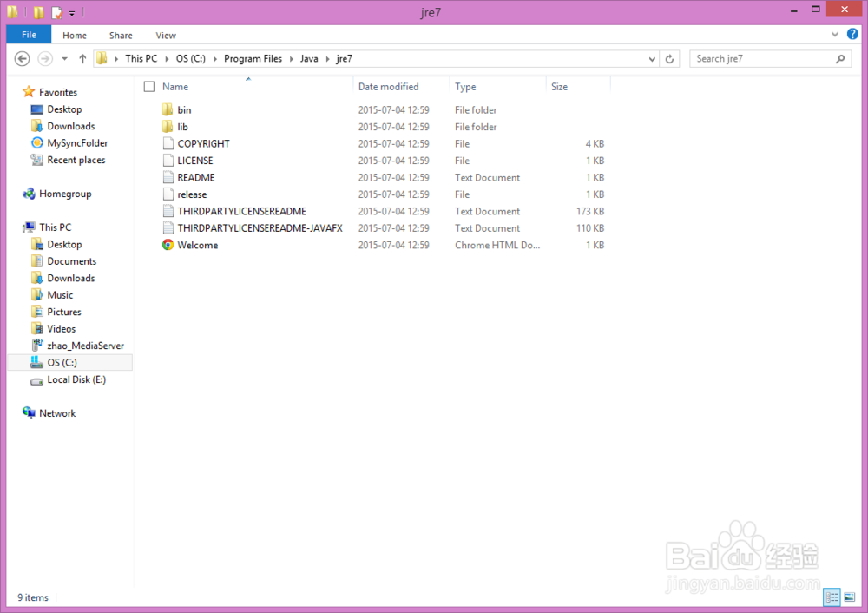Image resolution: width=868 pixels, height=613 pixels.
Task: Select the README text document icon
Action: coord(168,177)
